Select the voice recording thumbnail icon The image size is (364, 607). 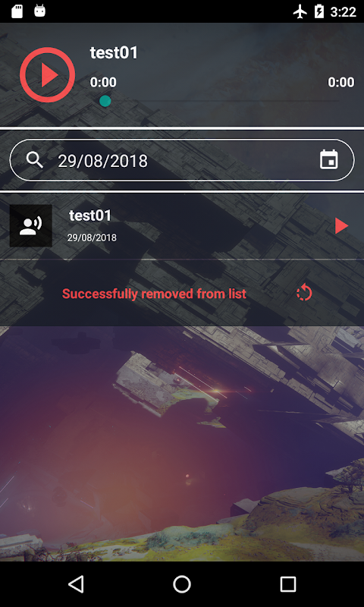31,225
